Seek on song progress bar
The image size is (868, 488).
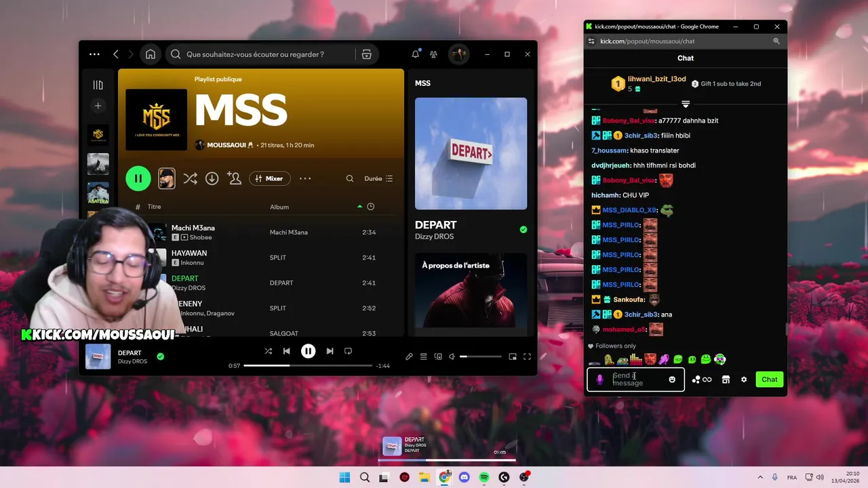click(308, 365)
